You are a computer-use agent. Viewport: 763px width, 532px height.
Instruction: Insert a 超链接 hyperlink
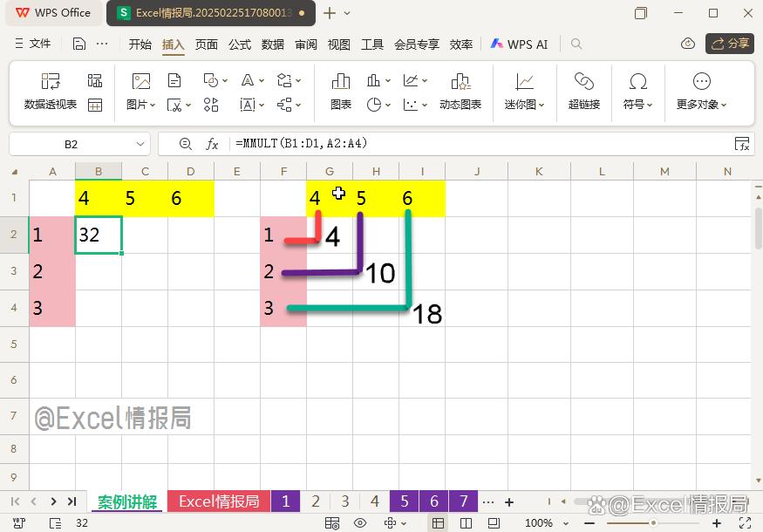coord(583,92)
